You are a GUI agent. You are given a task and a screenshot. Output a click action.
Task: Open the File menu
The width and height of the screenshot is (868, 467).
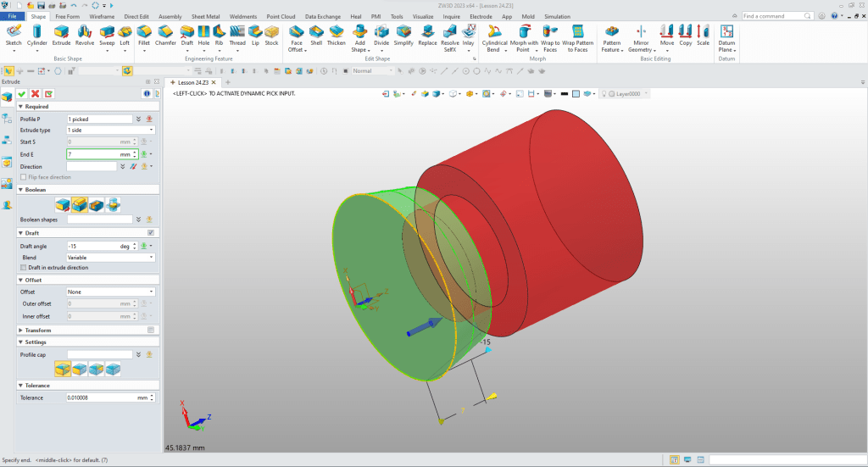[x=14, y=16]
